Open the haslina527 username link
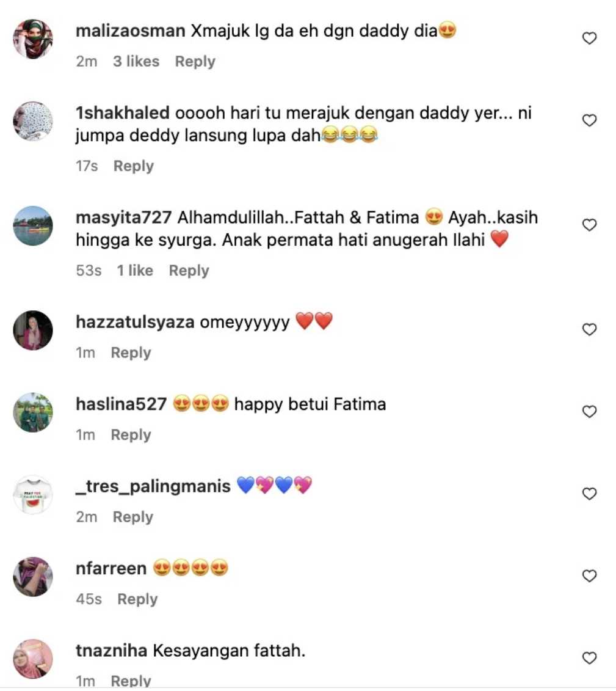 point(121,404)
